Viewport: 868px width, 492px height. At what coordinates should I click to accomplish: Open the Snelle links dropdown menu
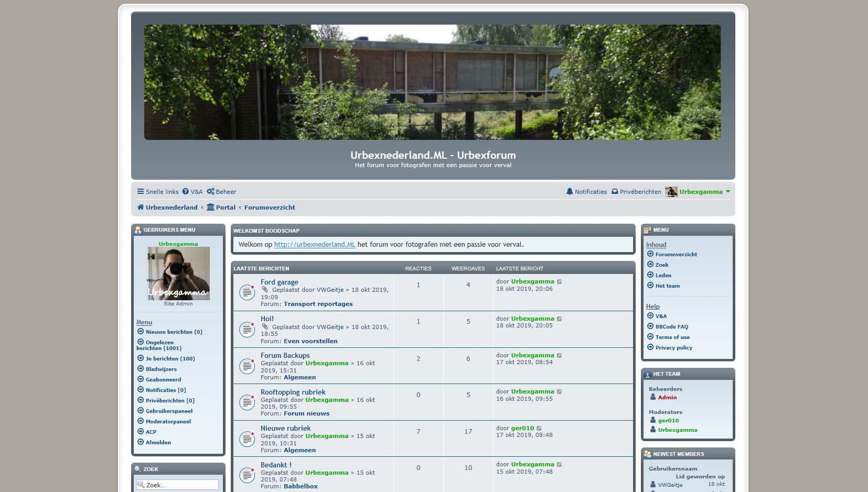point(158,192)
